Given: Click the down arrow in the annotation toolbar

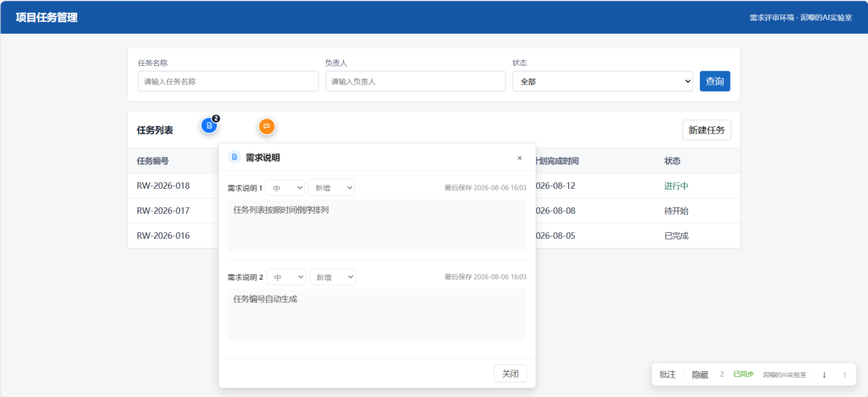Looking at the screenshot, I should 824,374.
